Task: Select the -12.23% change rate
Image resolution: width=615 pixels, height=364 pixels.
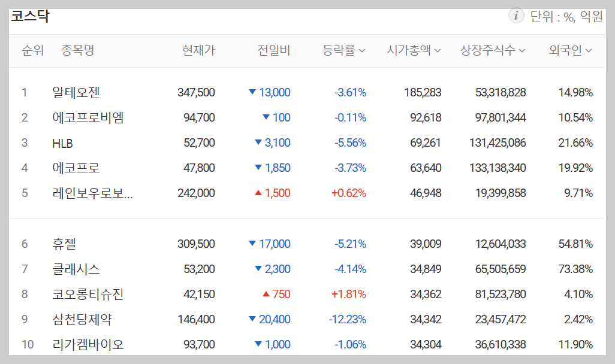Action: point(348,319)
